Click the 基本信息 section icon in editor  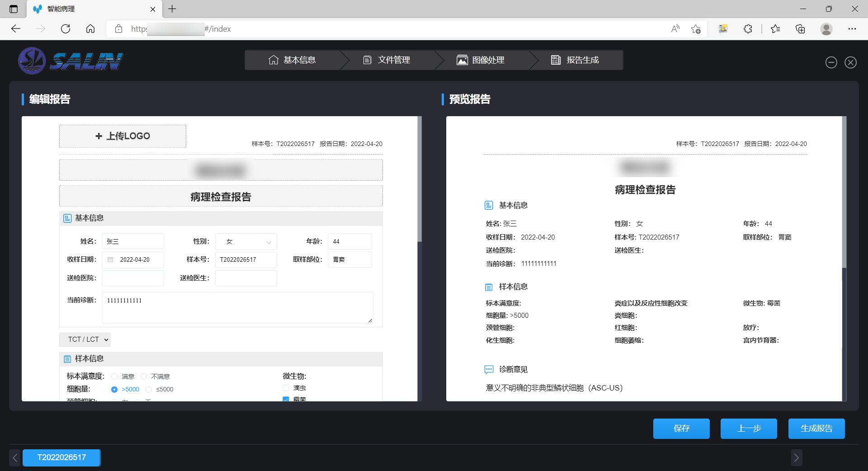click(67, 218)
